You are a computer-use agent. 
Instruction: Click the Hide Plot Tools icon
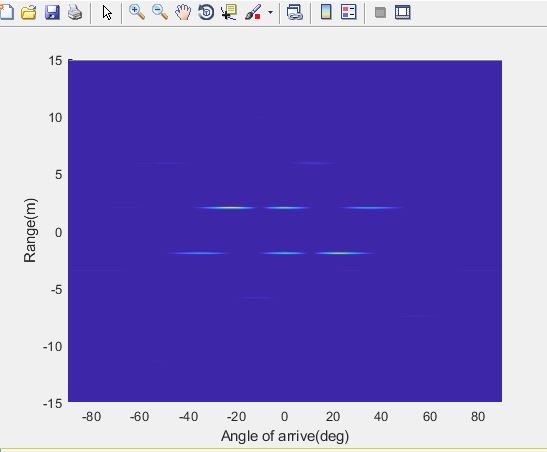[x=380, y=13]
